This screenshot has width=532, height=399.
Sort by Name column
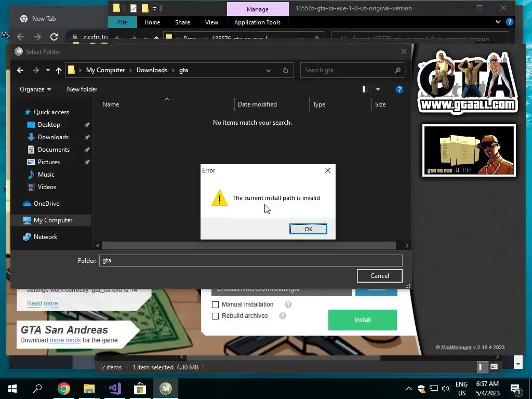tap(111, 104)
